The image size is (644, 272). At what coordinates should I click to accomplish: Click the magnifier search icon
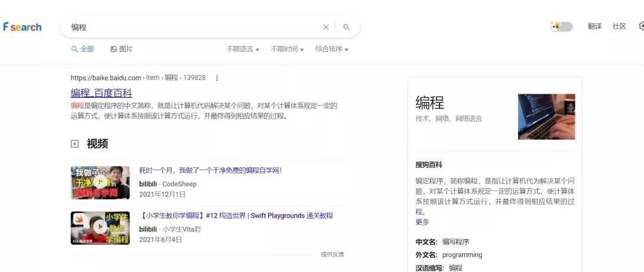click(x=346, y=27)
